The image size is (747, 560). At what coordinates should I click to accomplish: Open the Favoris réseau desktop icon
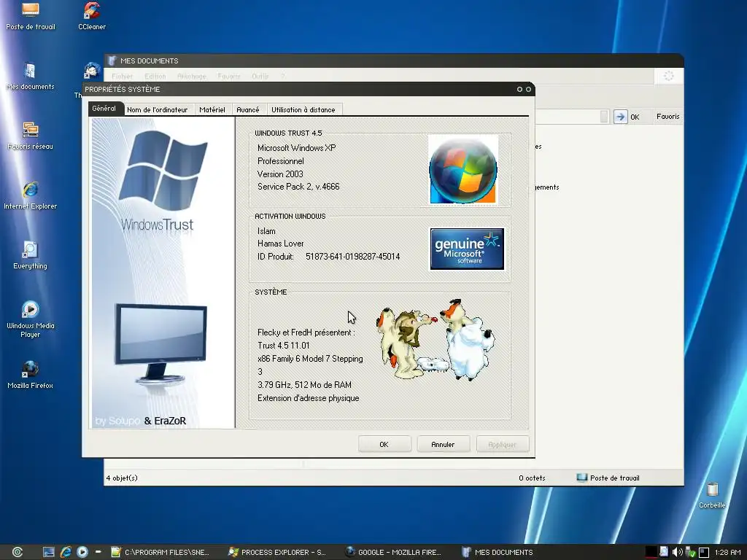[30, 136]
